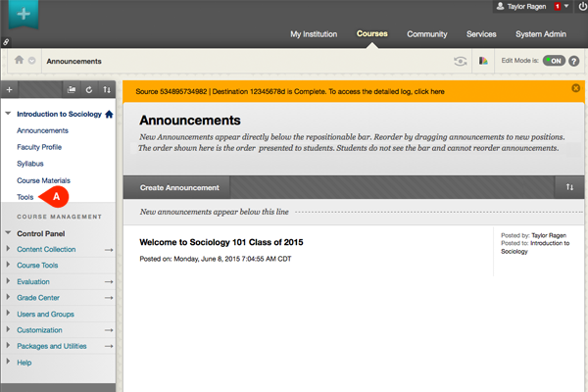Click the breadcrumb home icon
Viewport: 588px width, 392px height.
19,61
